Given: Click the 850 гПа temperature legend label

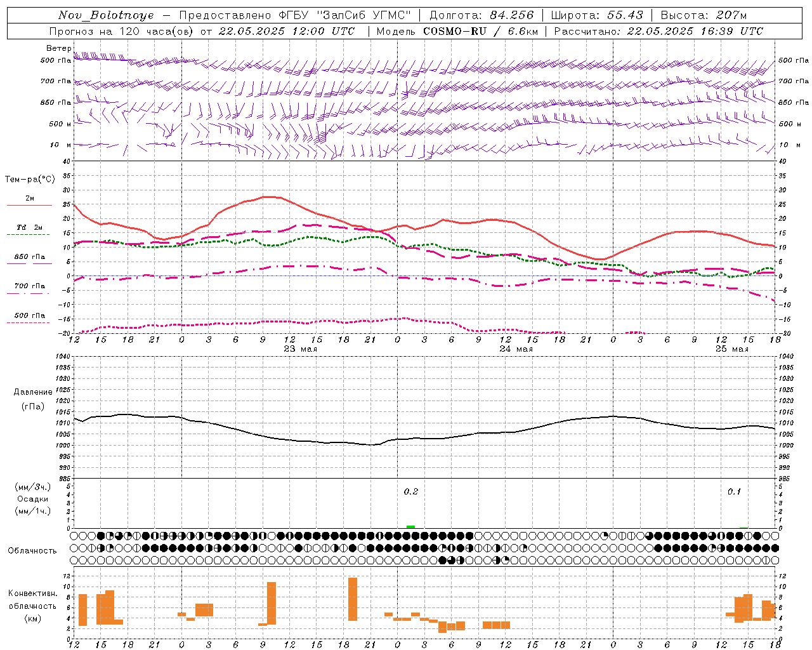Looking at the screenshot, I should tap(30, 257).
